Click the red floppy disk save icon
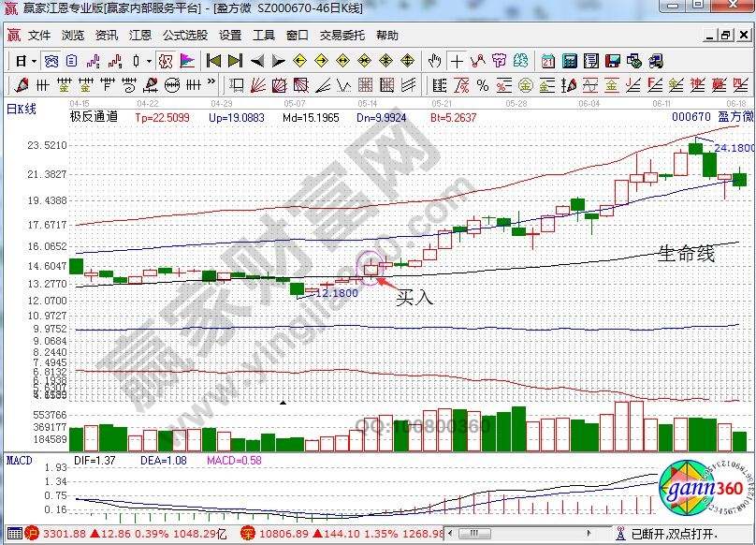Viewport: 756px width, 545px height. (614, 61)
